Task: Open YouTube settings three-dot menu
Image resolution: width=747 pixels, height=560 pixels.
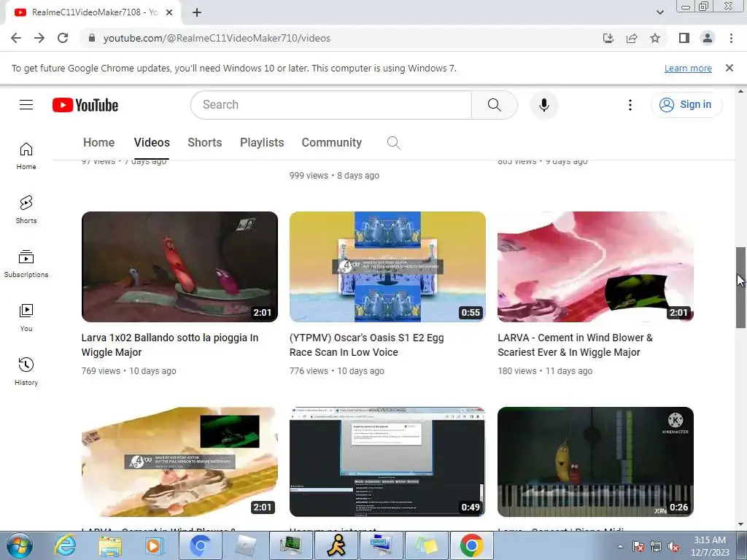Action: (630, 105)
